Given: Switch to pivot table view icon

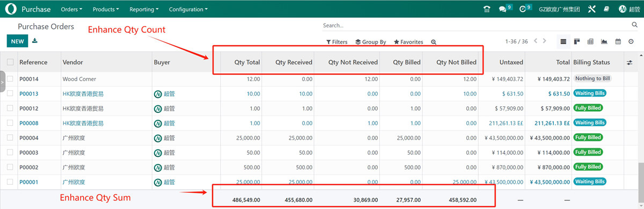Looking at the screenshot, I should [590, 41].
